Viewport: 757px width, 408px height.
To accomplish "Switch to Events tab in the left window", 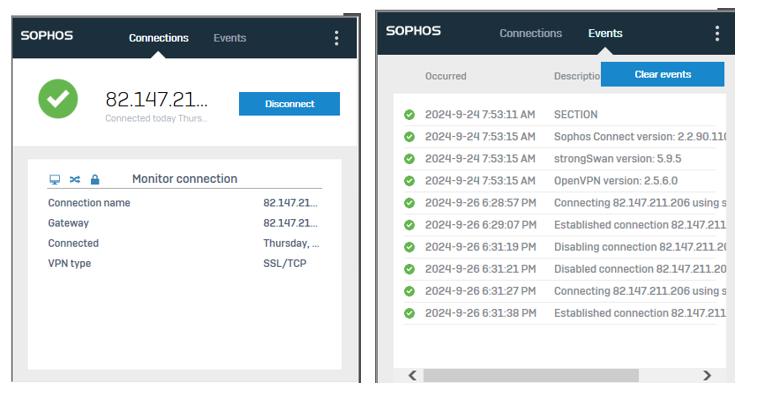I will coord(229,38).
